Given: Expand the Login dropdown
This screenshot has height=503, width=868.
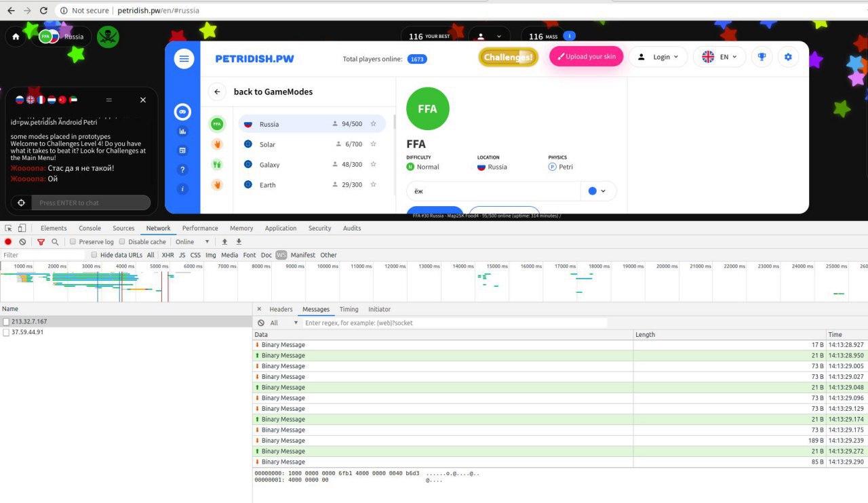Looking at the screenshot, I should pyautogui.click(x=658, y=57).
